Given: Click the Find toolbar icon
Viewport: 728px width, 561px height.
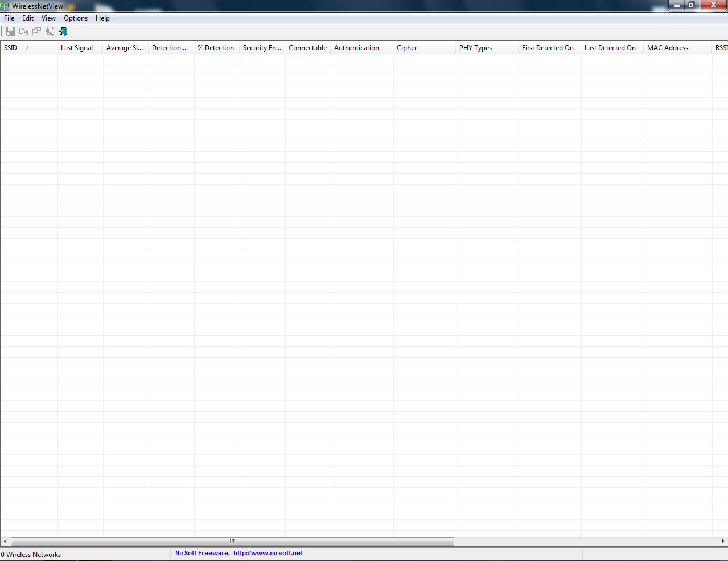Looking at the screenshot, I should click(50, 31).
